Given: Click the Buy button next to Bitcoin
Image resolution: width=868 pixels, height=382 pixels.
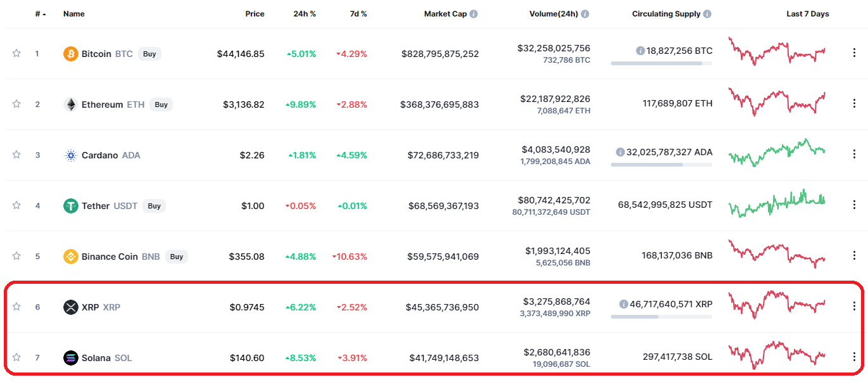Looking at the screenshot, I should coord(149,54).
